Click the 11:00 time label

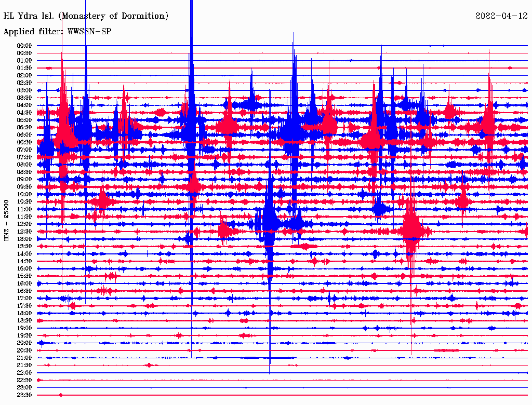[x=24, y=209]
